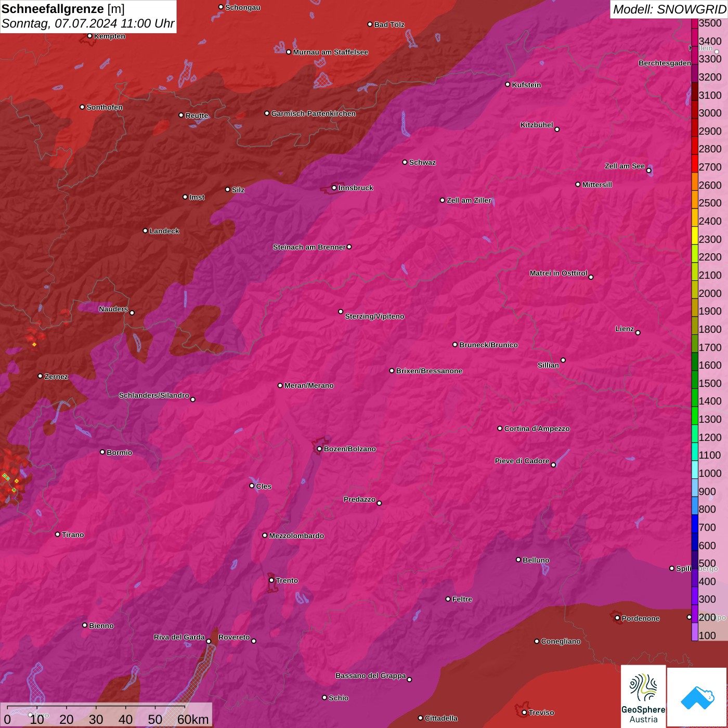This screenshot has height=728, width=728.
Task: Click the Bienno label
Action: pos(101,626)
